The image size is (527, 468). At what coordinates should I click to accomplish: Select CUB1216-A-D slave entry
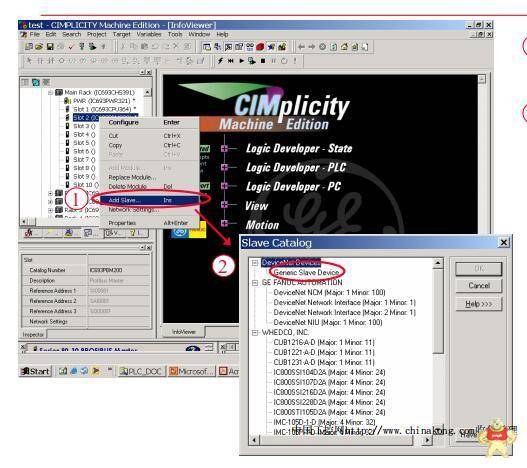click(324, 342)
